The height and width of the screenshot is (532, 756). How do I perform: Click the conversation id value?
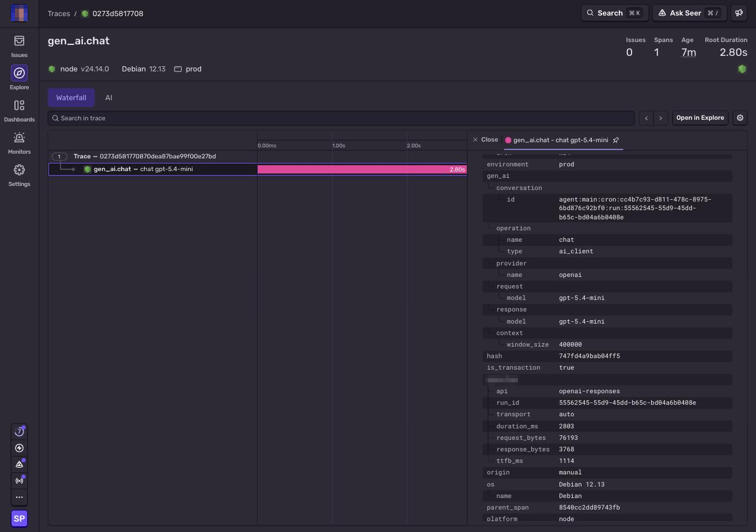(x=635, y=208)
